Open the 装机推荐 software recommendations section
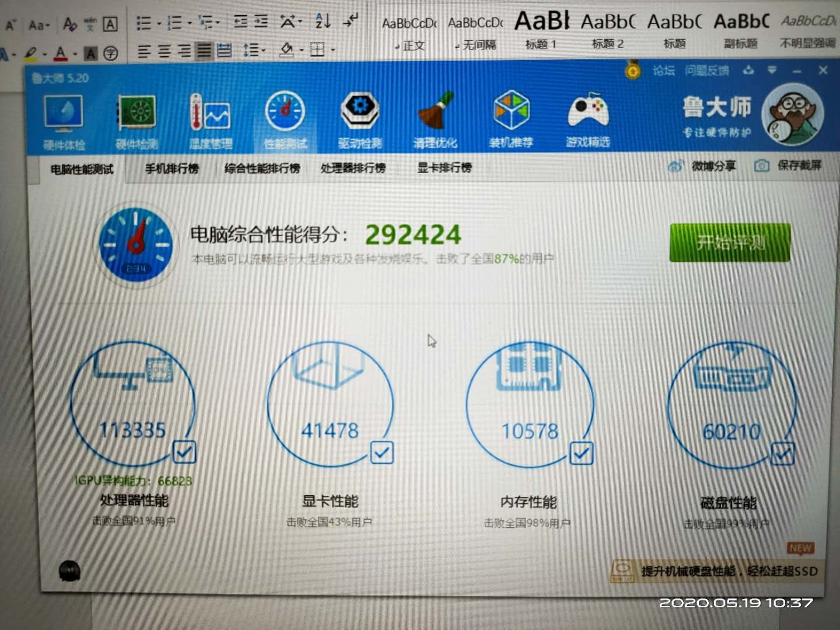The image size is (840, 630). tap(511, 118)
